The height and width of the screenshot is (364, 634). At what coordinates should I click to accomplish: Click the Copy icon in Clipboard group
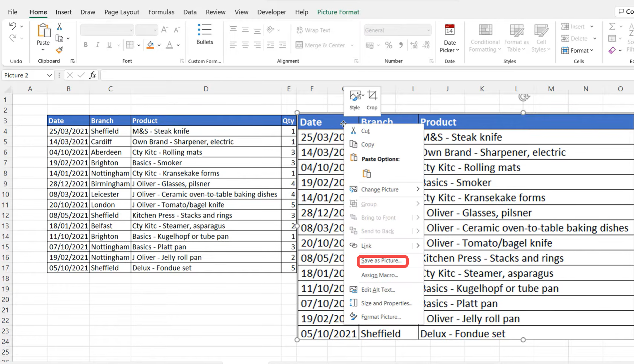pyautogui.click(x=60, y=38)
